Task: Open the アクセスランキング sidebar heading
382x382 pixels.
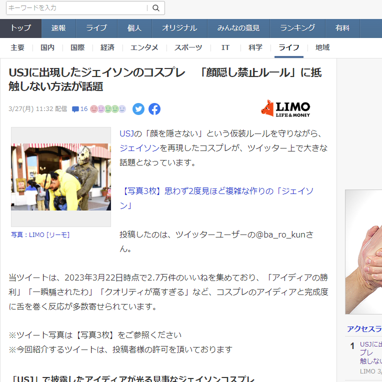Action: click(364, 329)
